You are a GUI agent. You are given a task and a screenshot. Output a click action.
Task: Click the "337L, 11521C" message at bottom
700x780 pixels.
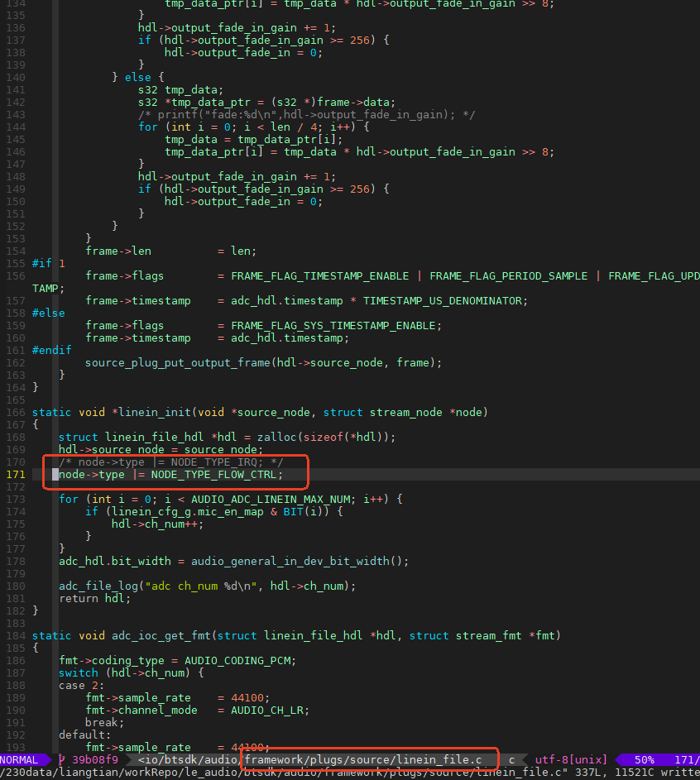[x=615, y=772]
